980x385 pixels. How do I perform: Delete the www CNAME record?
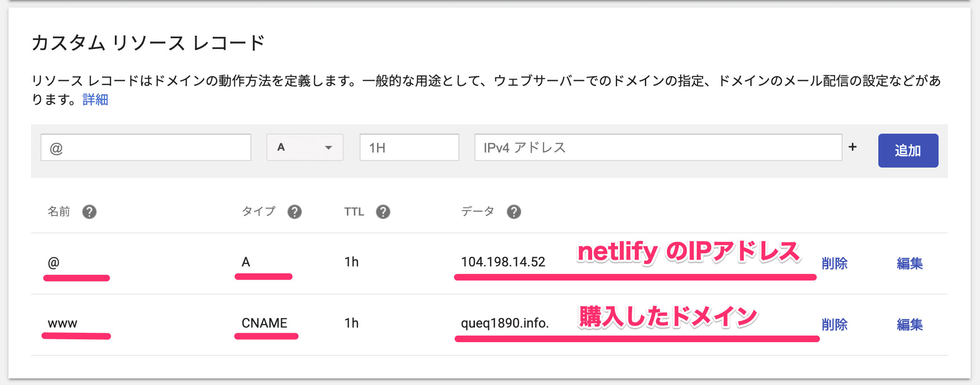[x=834, y=324]
